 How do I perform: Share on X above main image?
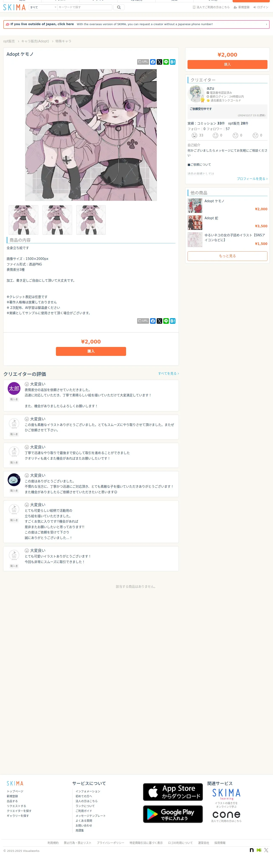(159, 62)
